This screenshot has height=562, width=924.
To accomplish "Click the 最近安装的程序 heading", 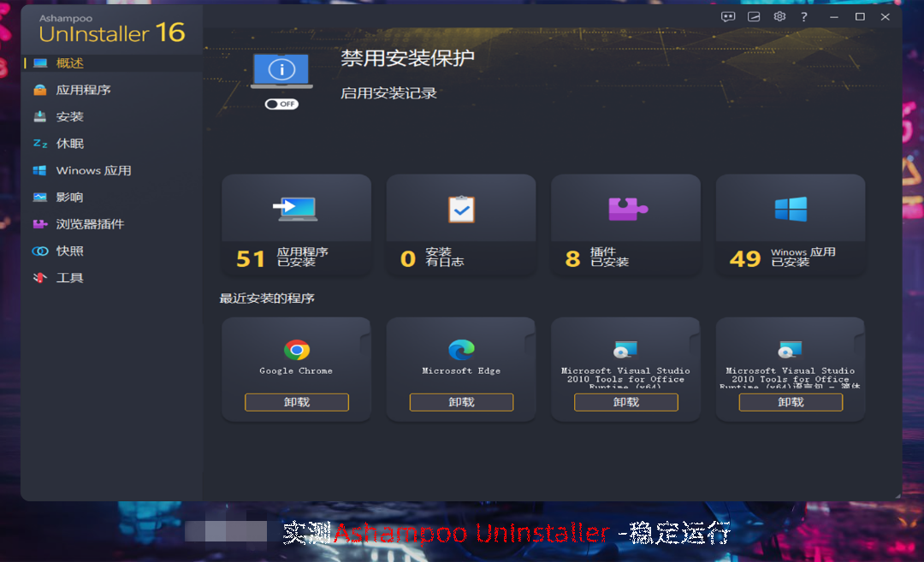I will tap(267, 299).
